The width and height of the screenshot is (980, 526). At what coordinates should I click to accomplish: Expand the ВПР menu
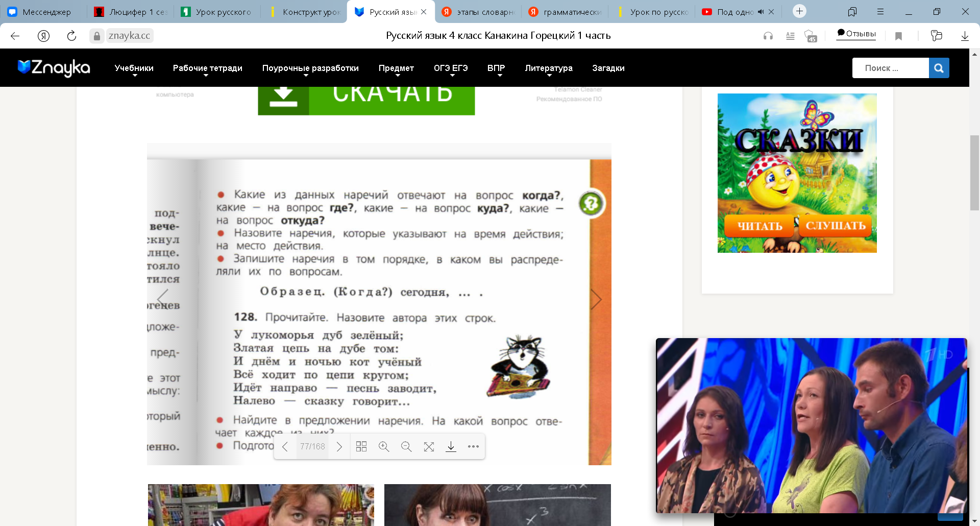point(496,68)
